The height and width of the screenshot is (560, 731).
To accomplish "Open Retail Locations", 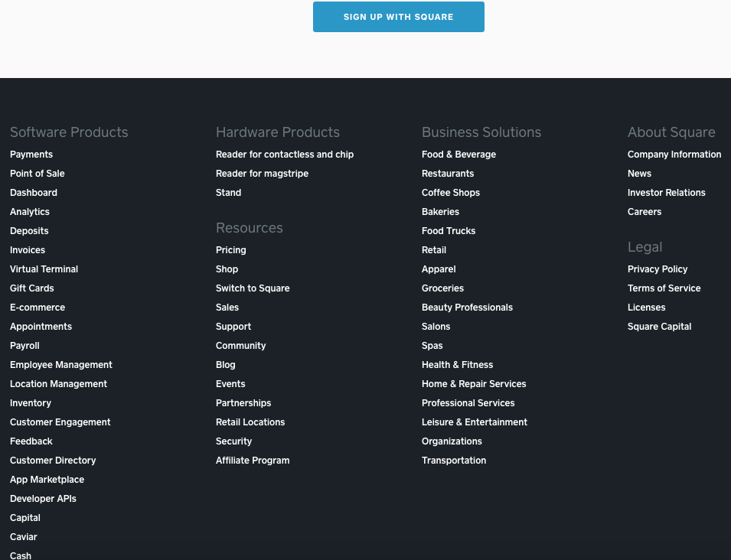I will click(250, 422).
